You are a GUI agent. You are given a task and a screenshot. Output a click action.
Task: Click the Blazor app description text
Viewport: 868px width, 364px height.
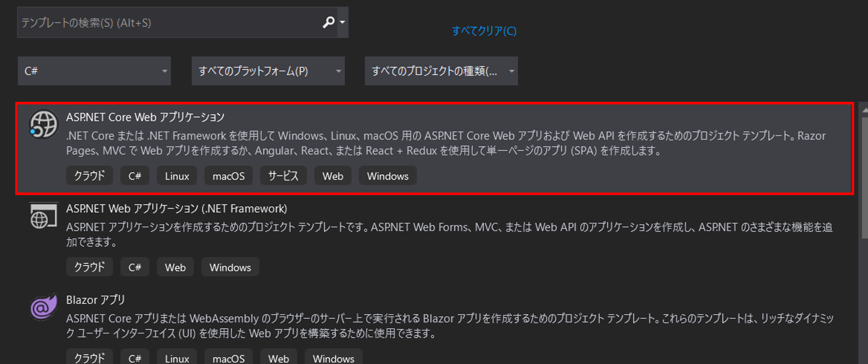tap(449, 325)
